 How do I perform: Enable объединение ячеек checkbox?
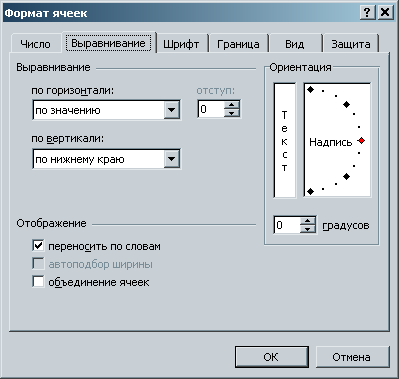click(x=38, y=282)
